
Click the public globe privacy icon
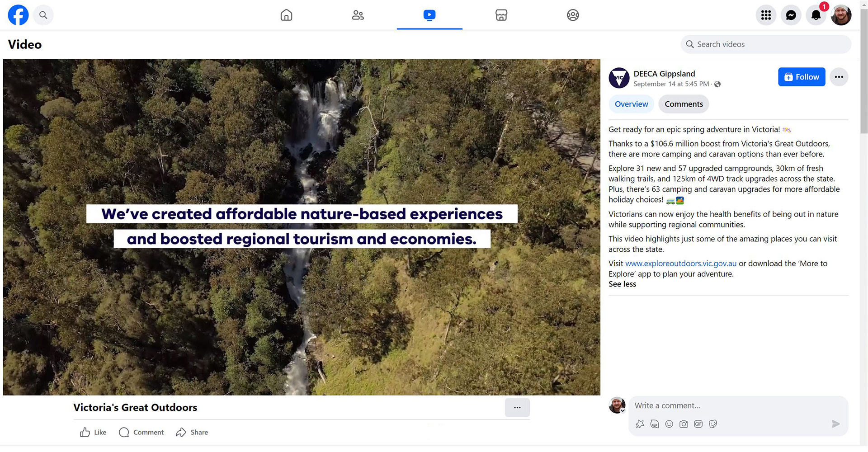717,84
